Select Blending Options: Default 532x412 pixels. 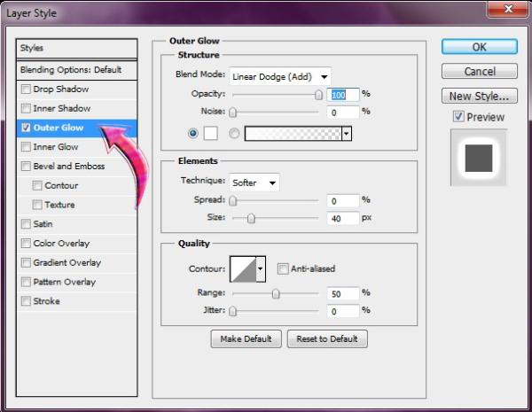pos(76,70)
